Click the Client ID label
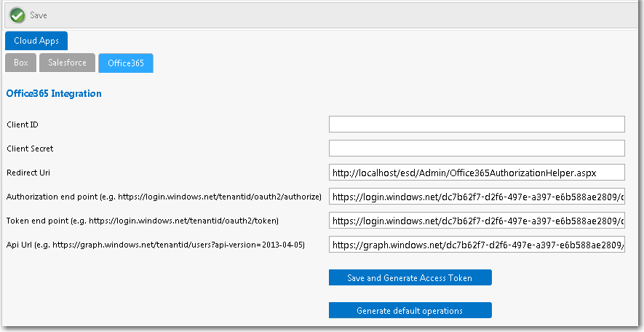Screen dimensions: 644x332 click(23, 125)
